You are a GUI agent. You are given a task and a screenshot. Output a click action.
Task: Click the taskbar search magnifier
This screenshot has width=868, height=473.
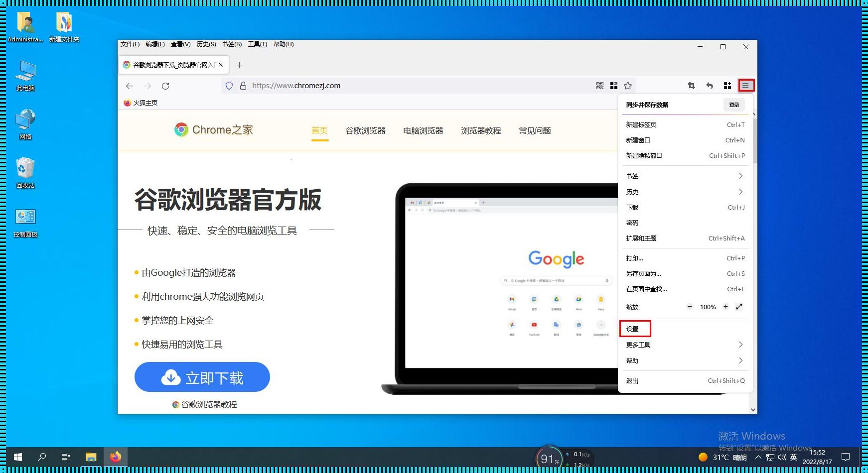point(42,457)
